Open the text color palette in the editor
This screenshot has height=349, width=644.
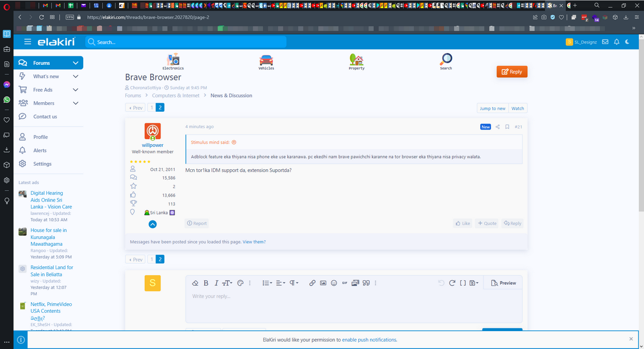coord(240,283)
